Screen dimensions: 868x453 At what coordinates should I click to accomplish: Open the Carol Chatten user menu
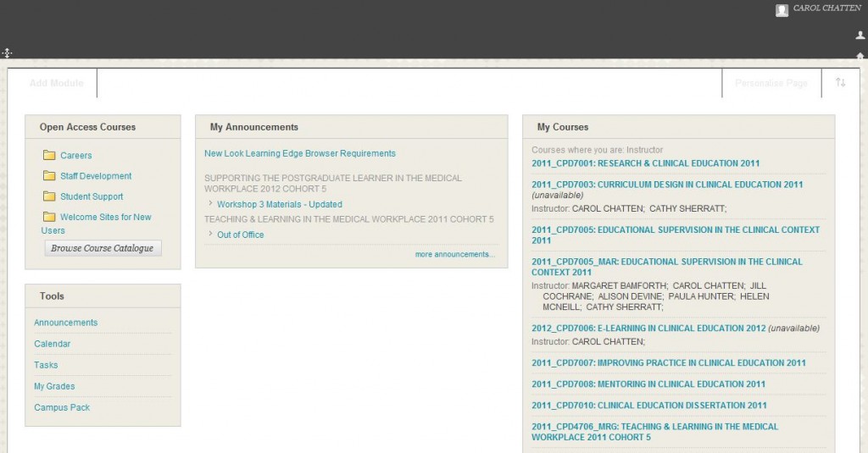(826, 8)
